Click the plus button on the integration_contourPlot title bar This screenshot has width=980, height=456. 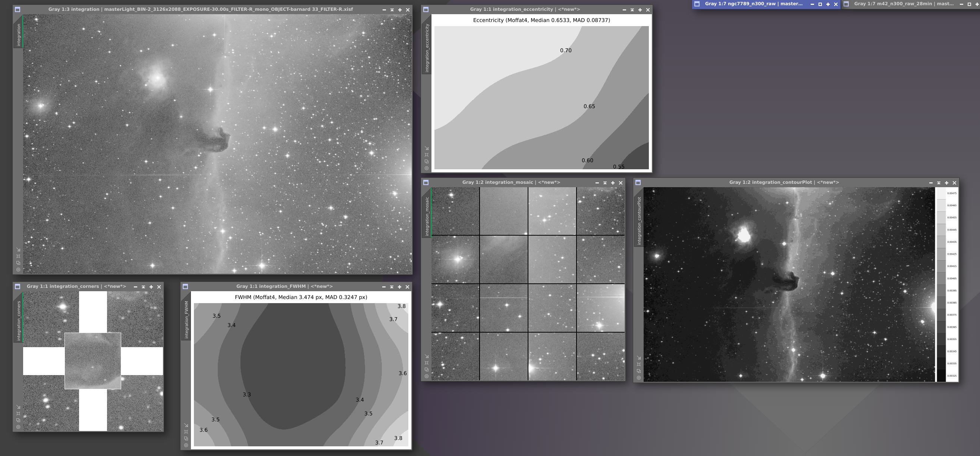pos(946,183)
